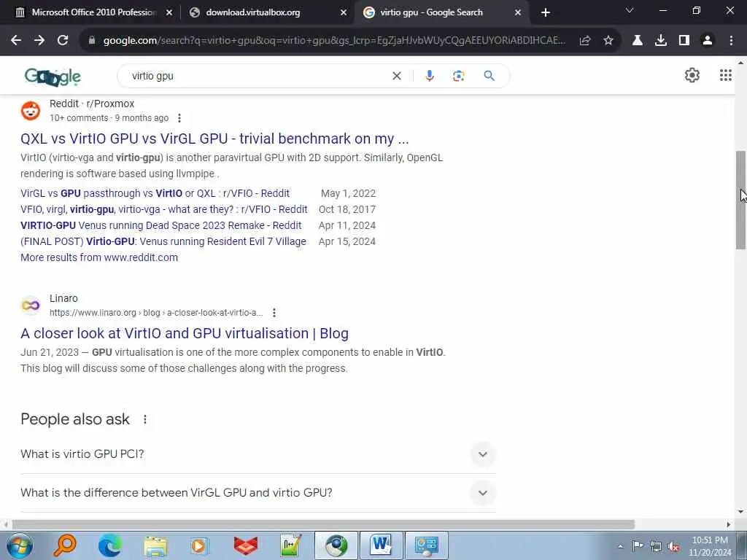The image size is (747, 560).
Task: Open QXL vs VirtIO GPU vs VirGL result
Action: pyautogui.click(x=214, y=139)
